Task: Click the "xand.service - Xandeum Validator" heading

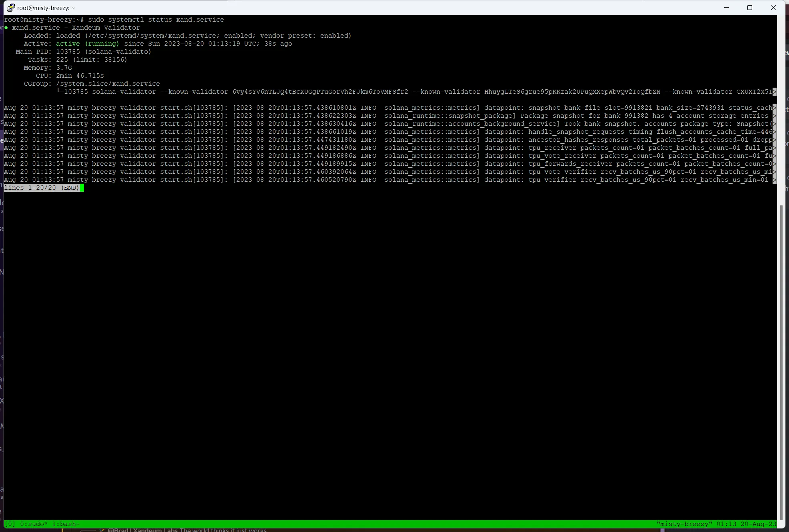Action: (x=76, y=28)
